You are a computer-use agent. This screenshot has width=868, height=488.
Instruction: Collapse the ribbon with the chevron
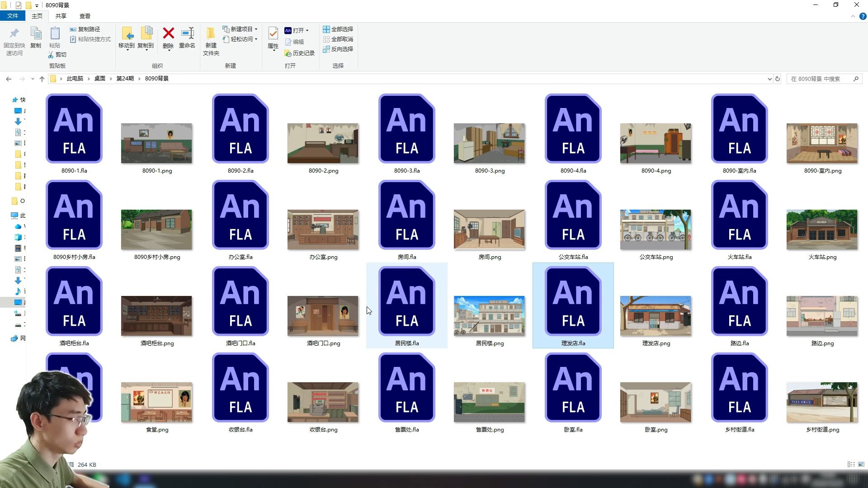coord(853,16)
